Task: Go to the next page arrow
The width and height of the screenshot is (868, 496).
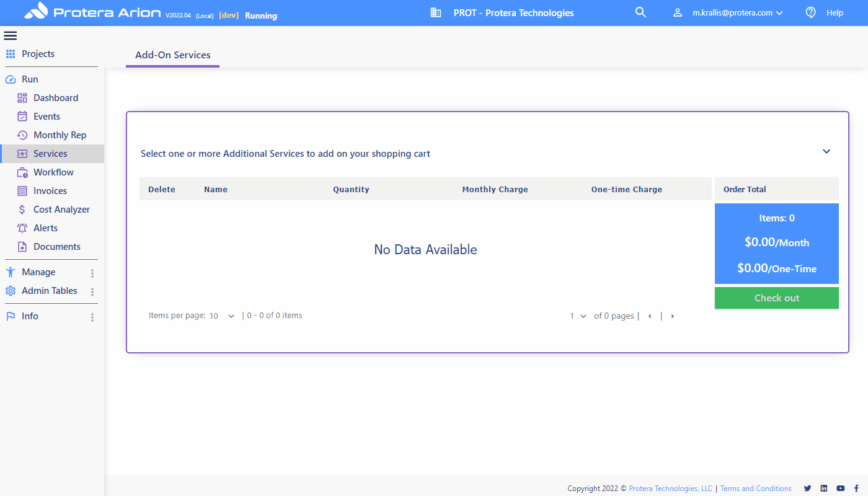Action: coord(673,316)
